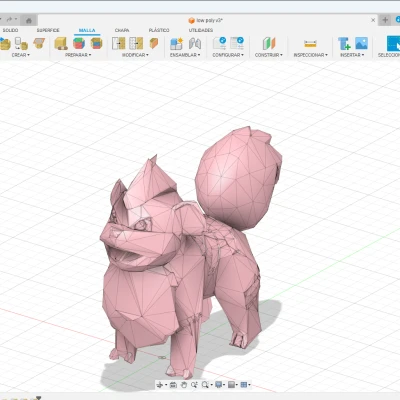This screenshot has width=400, height=400.
Task: Click the left configuration icon in CONFIGURAR group
Action: [x=220, y=43]
